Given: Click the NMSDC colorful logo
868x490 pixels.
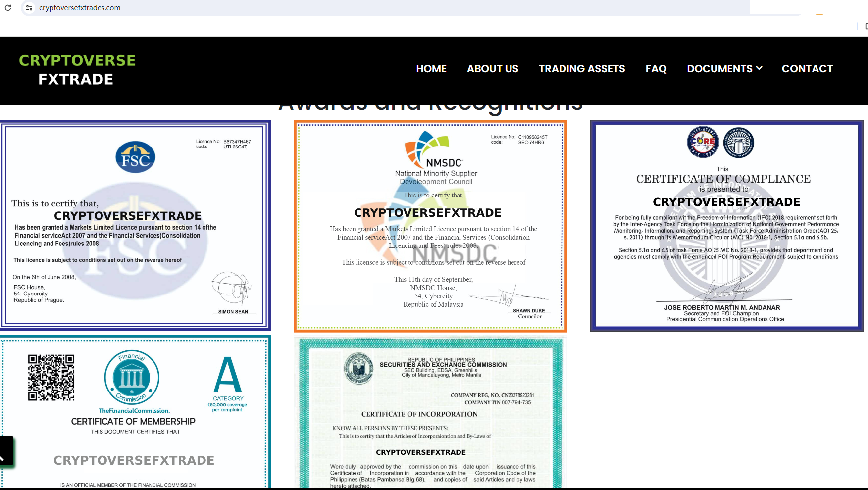Looking at the screenshot, I should [427, 149].
